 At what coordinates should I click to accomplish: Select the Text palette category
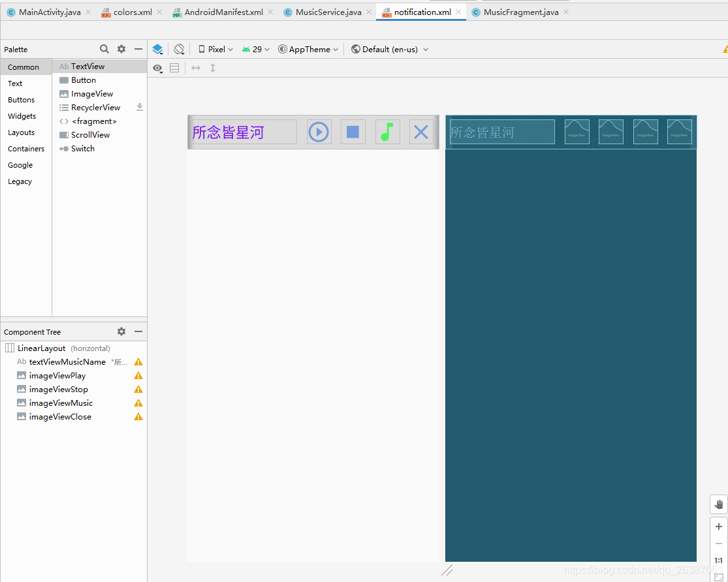tap(26, 84)
